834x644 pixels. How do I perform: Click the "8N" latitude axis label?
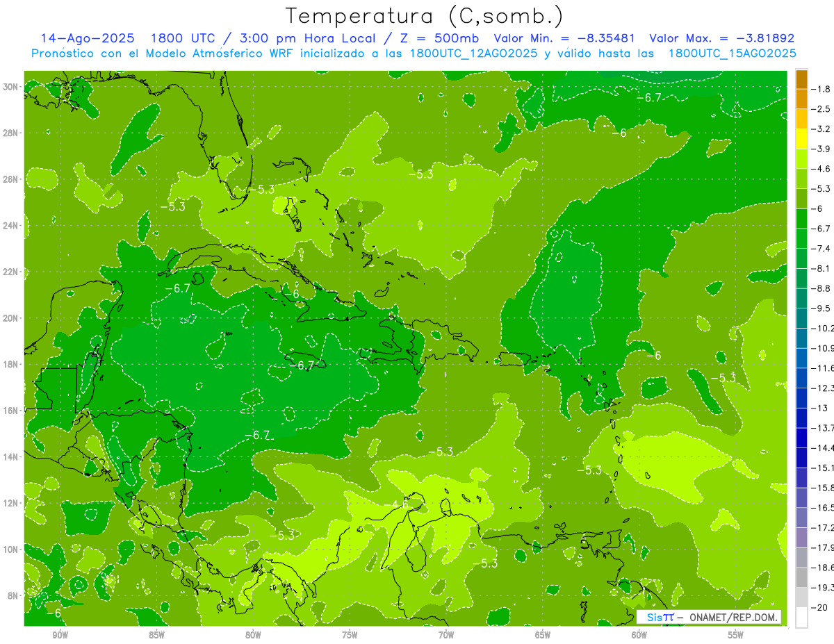click(13, 595)
